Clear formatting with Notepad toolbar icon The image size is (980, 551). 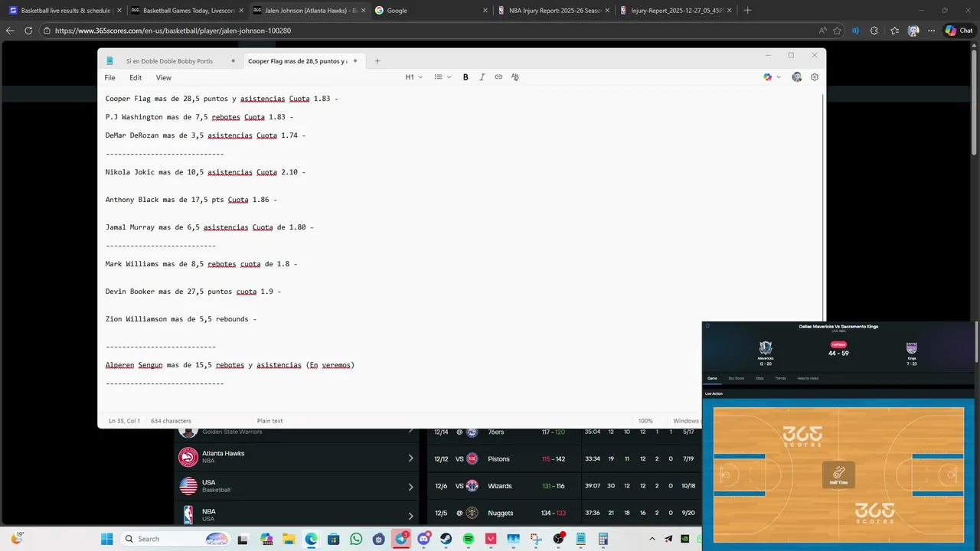coord(514,77)
